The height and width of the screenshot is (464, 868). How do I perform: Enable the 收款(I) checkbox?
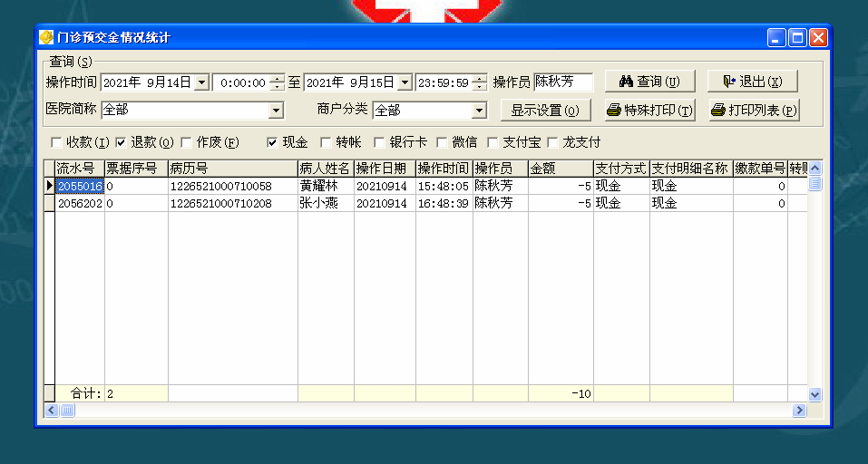56,142
